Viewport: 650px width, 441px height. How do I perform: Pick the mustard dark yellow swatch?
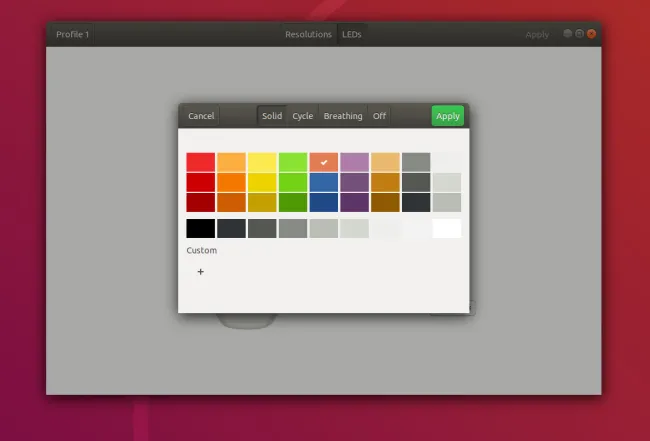(x=262, y=202)
